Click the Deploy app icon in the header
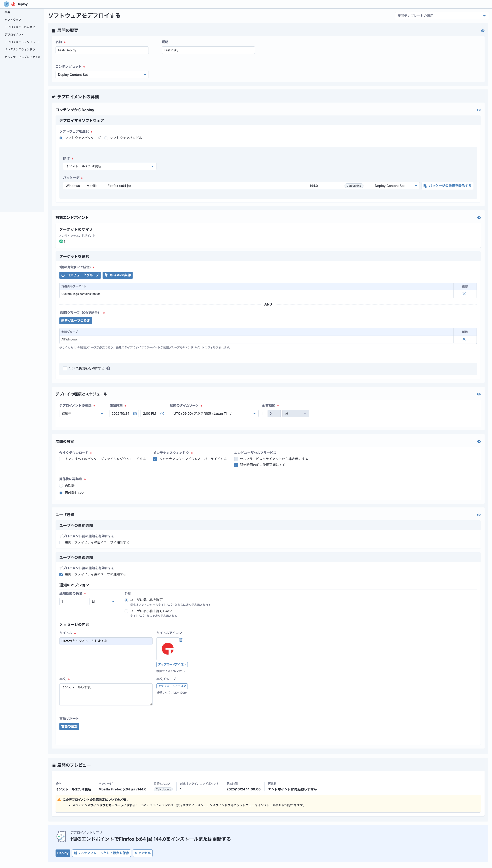Screen dimensions: 492x868 pos(13,4)
